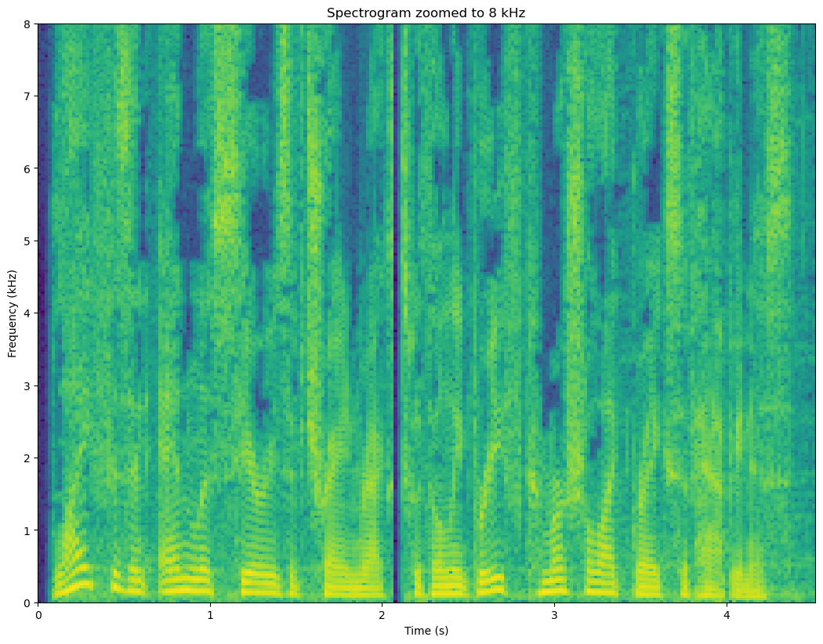Click the 'Time (s)' x-axis label
The image size is (823, 644).
[426, 630]
